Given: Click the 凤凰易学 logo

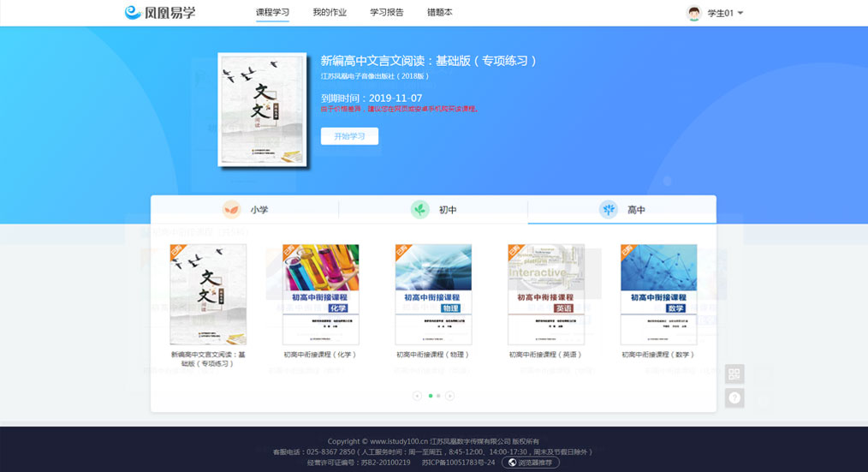Looking at the screenshot, I should pos(160,12).
